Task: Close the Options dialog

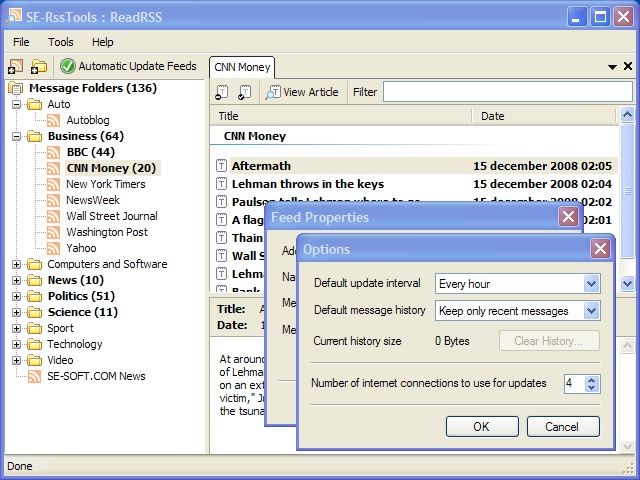Action: point(600,249)
